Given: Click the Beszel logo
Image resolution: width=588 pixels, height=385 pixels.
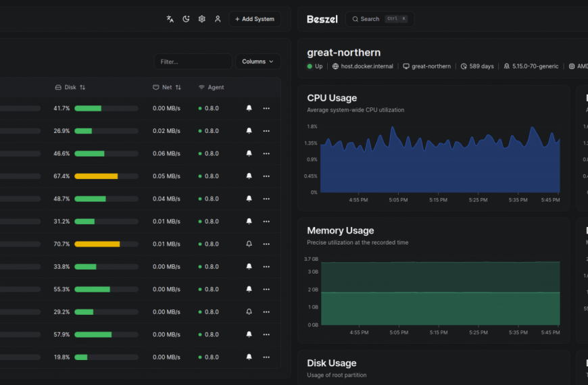Looking at the screenshot, I should pyautogui.click(x=322, y=19).
